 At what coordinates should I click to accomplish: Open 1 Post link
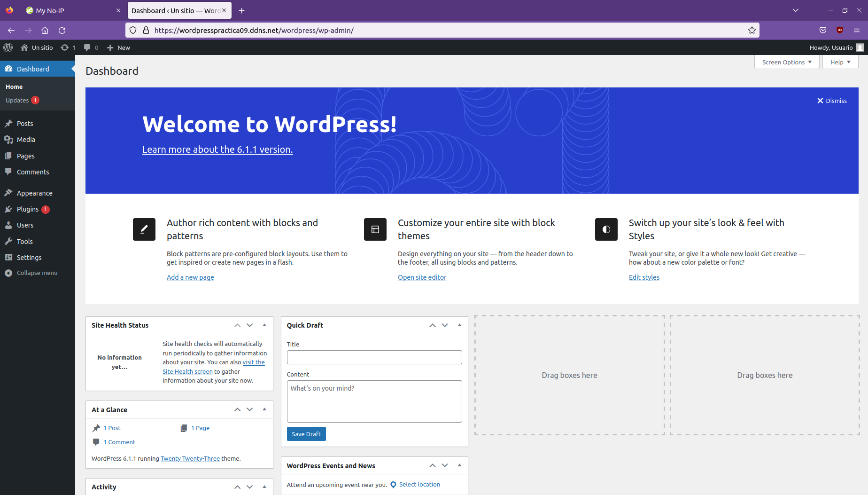(112, 428)
